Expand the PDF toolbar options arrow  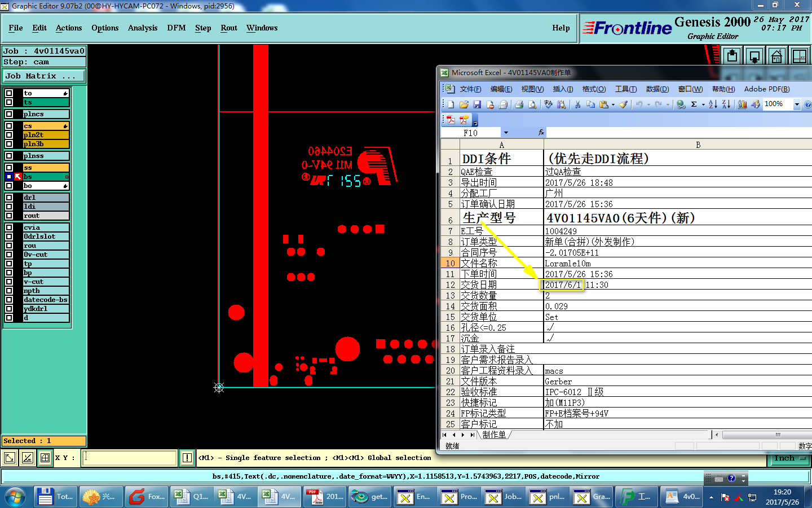click(475, 120)
